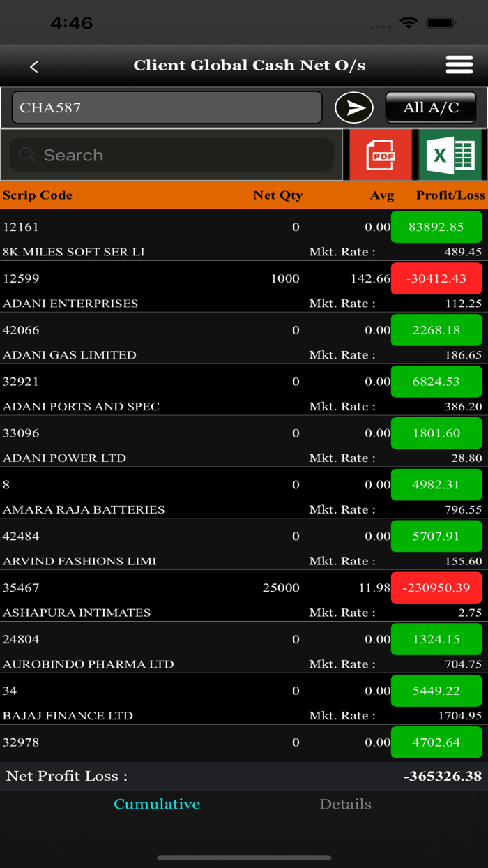This screenshot has width=488, height=868.
Task: Click scrip code 33096
Action: tap(21, 433)
